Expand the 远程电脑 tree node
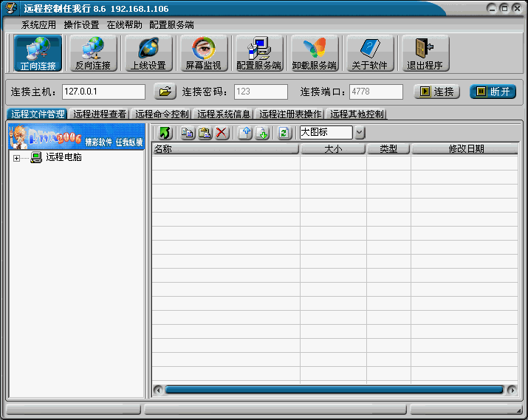 (16, 157)
